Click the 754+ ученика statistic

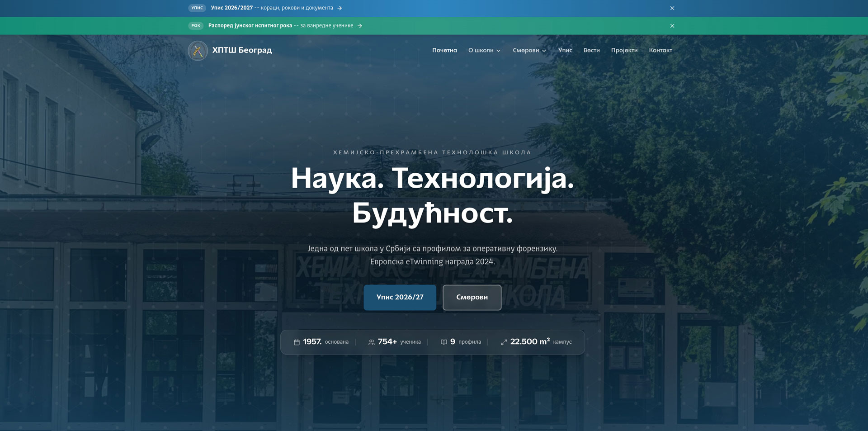(x=395, y=342)
